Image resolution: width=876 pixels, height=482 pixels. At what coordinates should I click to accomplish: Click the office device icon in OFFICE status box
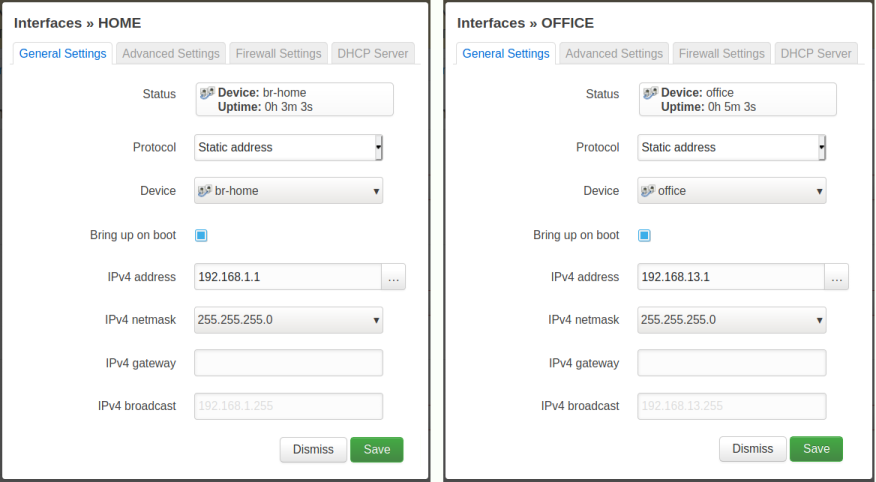650,93
